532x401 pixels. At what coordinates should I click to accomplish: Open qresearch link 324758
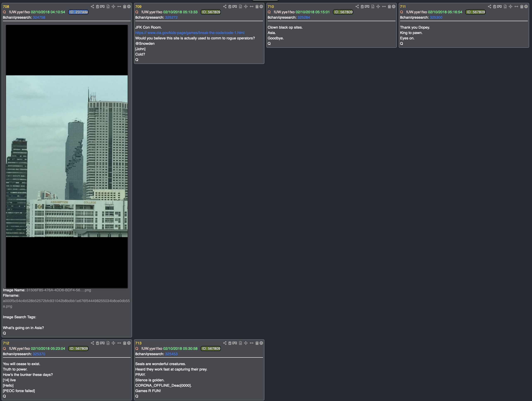click(x=39, y=17)
